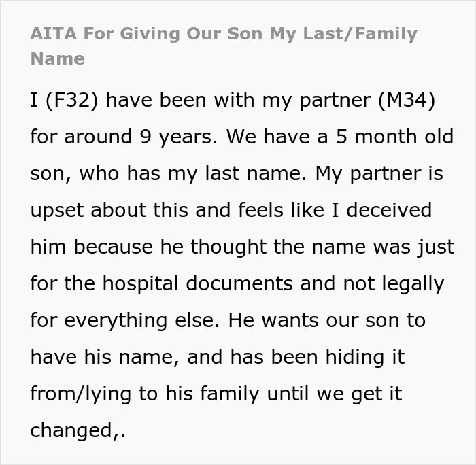Click the words 'not legally'
476x465 pixels.
(394, 283)
